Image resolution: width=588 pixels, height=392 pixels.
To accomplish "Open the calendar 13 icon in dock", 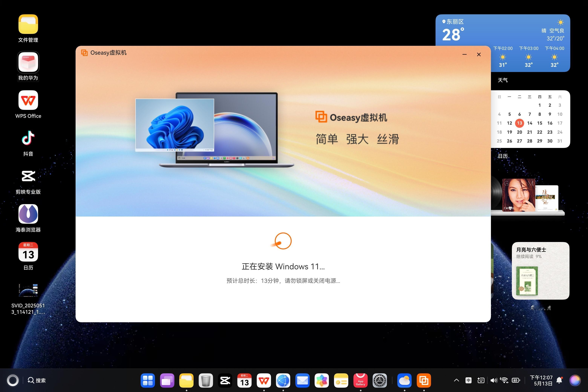I will 244,381.
